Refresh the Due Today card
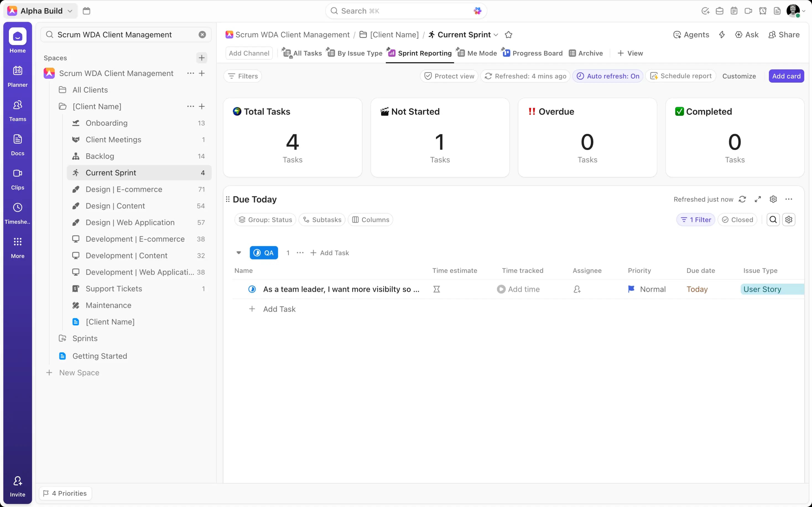Screen dimensions: 812x507 [x=742, y=199]
